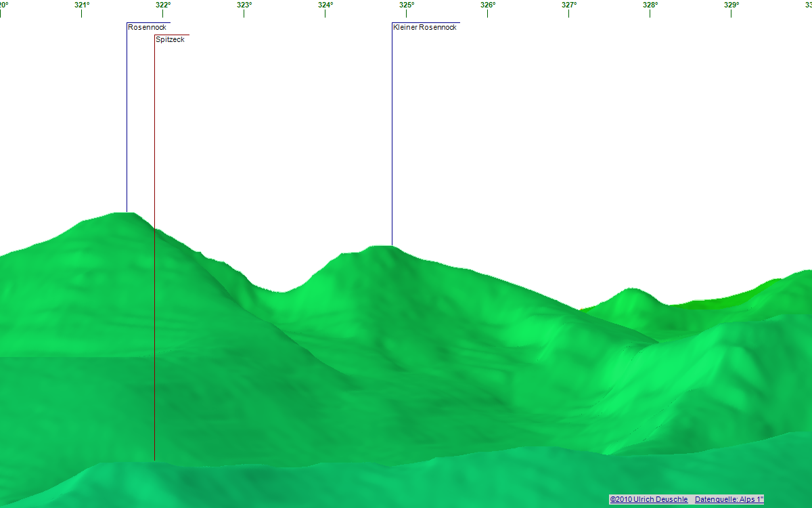Open the ©2010 Ulrich Deuschle link

pos(648,499)
